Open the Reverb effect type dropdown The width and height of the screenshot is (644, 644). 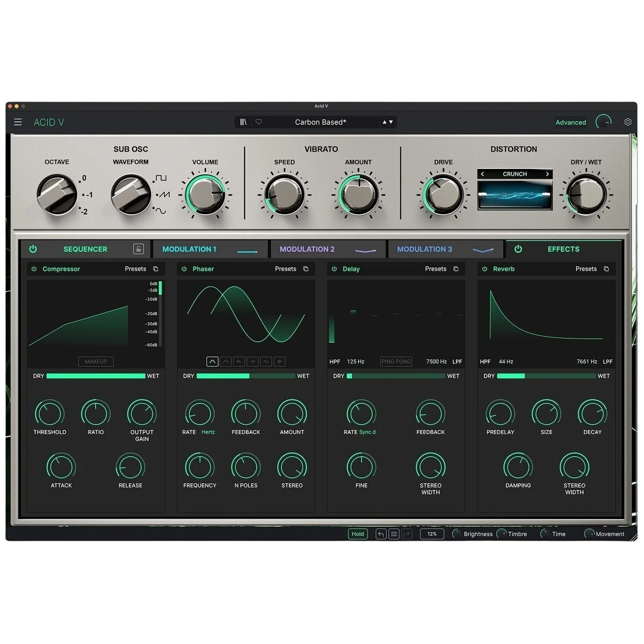(x=504, y=269)
